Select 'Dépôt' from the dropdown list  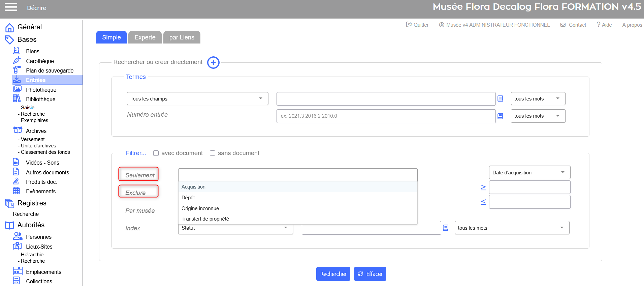point(188,198)
